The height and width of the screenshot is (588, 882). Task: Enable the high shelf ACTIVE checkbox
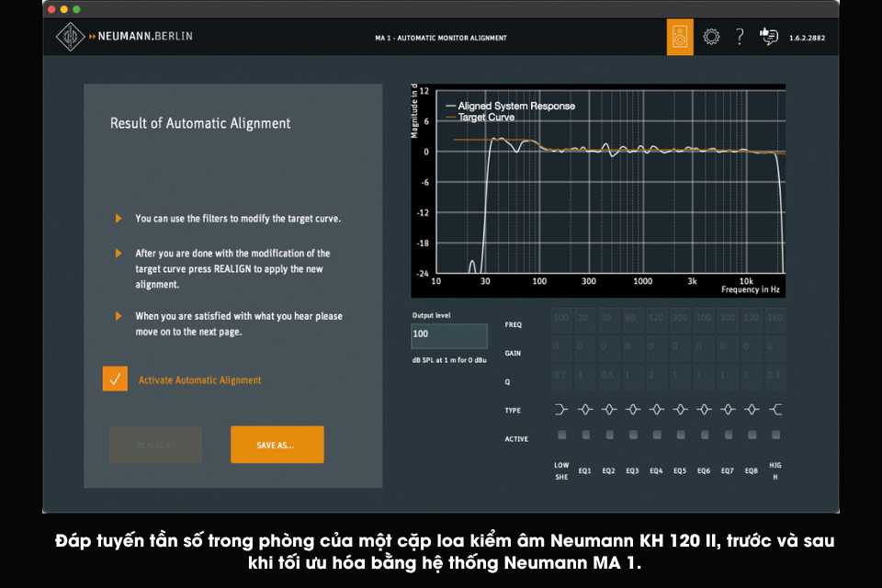(775, 435)
